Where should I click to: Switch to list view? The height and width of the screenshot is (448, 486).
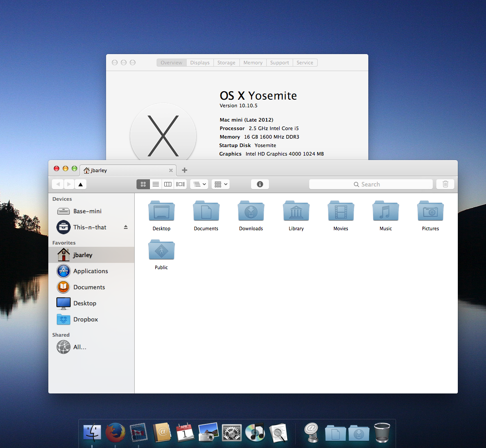pos(156,184)
